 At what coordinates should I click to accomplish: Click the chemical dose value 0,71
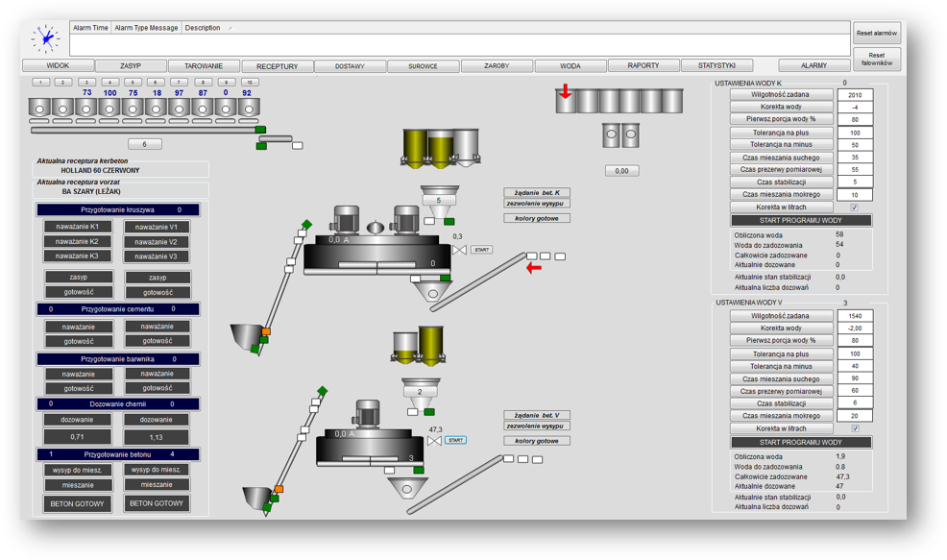(77, 437)
